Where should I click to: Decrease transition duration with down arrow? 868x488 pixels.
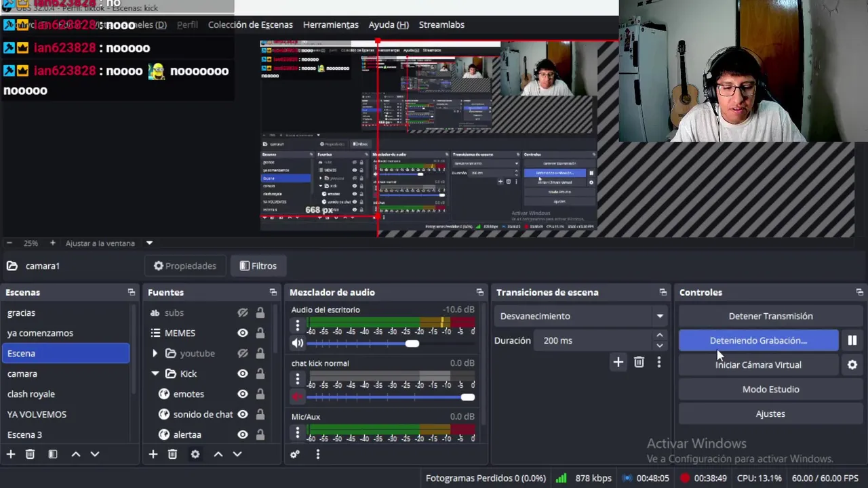point(660,345)
